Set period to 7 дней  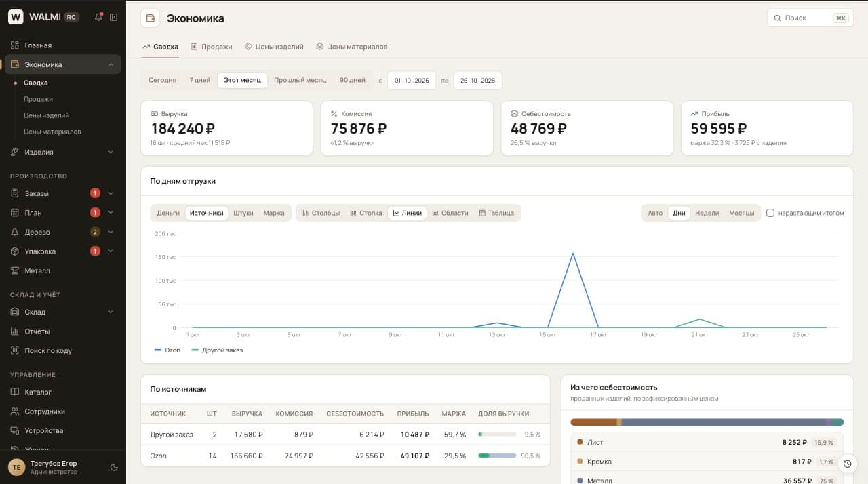(200, 80)
